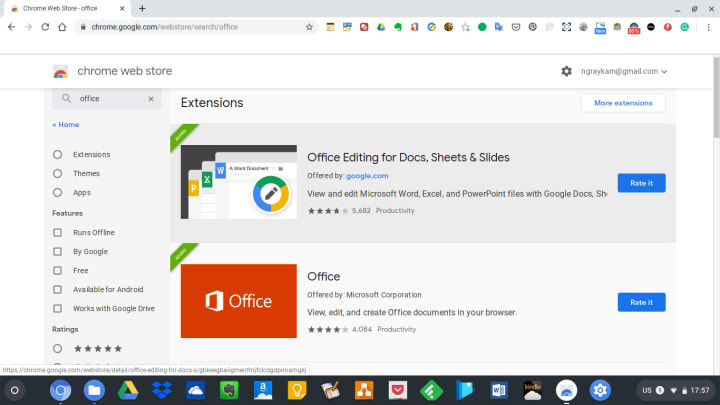Screen dimensions: 720x405
Task: Clear the office search text
Action: pos(151,99)
